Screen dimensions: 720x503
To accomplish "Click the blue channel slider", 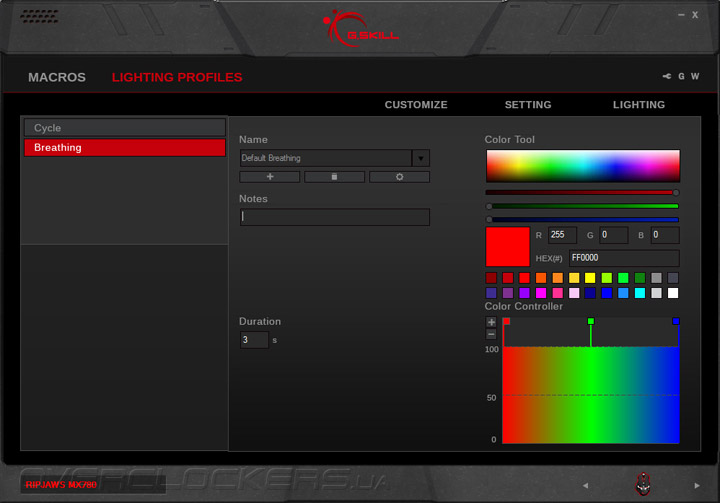I will (x=582, y=220).
